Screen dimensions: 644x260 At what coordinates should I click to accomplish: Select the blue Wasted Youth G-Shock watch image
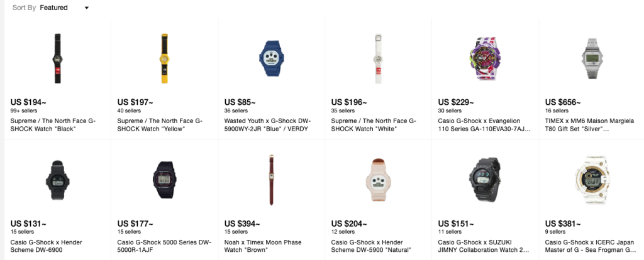pyautogui.click(x=271, y=58)
